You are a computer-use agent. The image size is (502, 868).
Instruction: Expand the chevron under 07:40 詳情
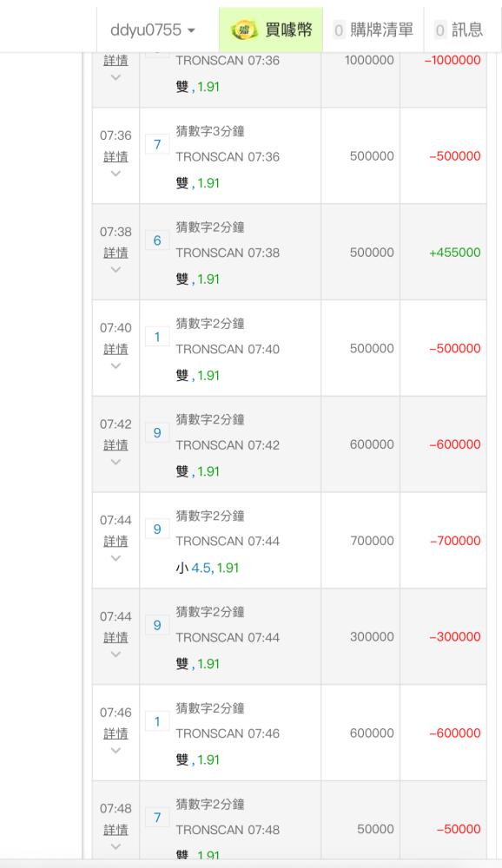click(x=116, y=366)
